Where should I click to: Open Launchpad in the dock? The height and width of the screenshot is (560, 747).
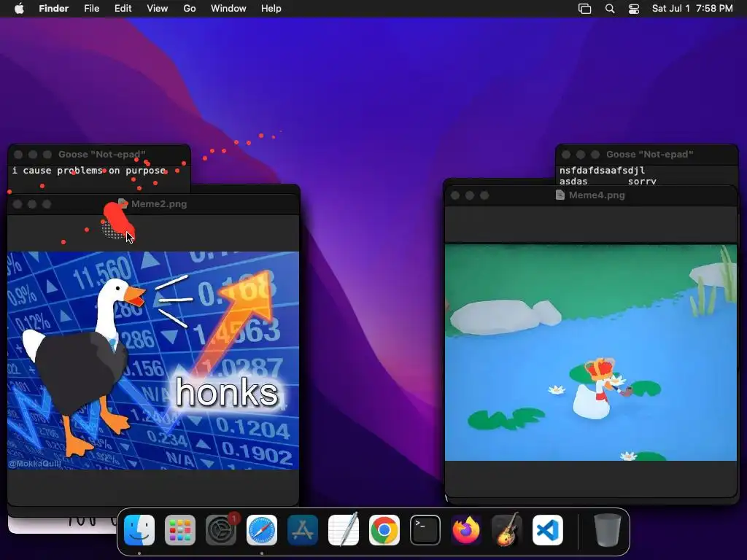[x=180, y=530]
